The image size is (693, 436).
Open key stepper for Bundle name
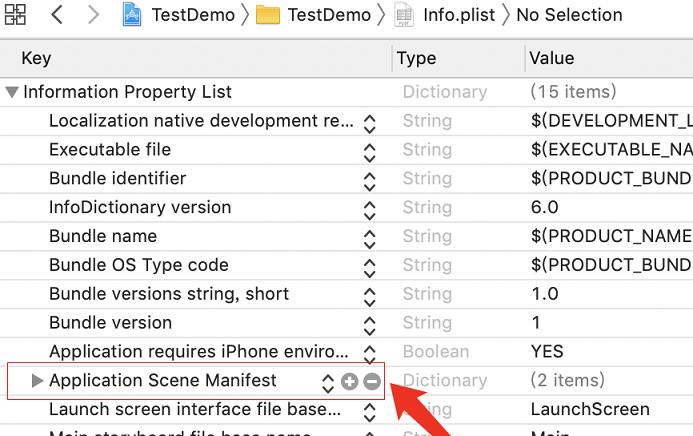tap(369, 238)
